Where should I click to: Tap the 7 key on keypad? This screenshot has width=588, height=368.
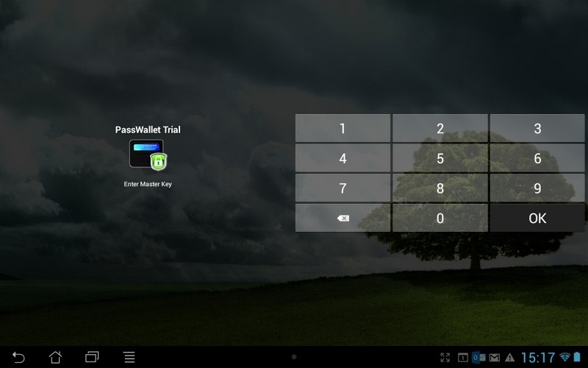[x=343, y=188]
